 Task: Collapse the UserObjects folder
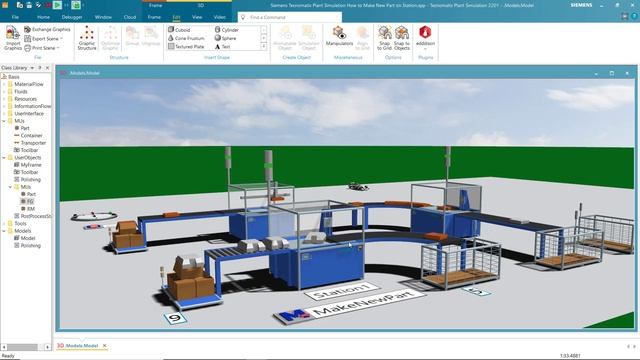4,158
